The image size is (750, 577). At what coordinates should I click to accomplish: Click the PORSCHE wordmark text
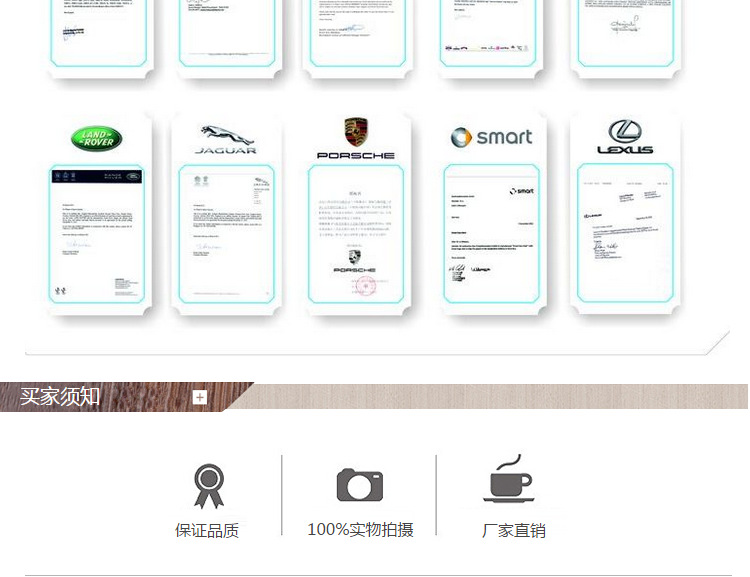(x=356, y=155)
